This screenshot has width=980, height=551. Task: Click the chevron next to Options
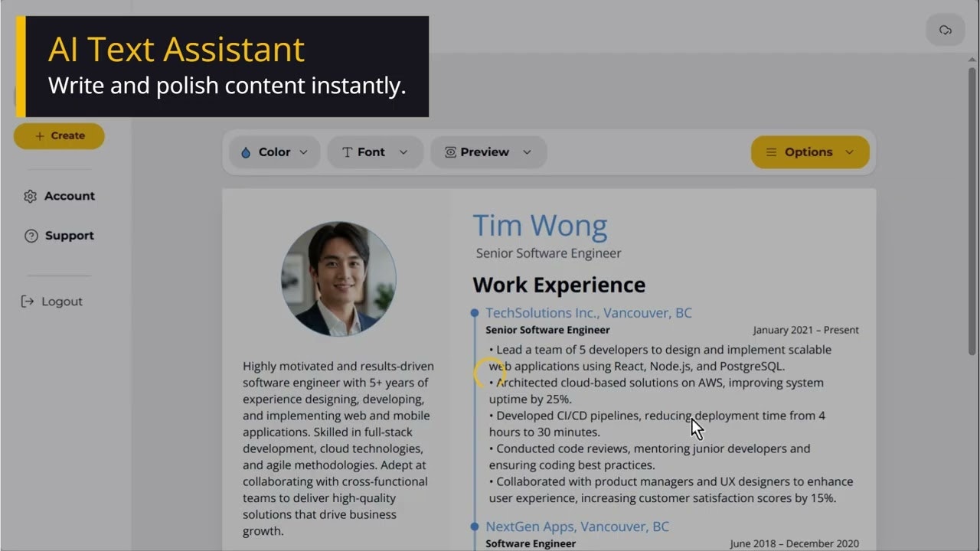849,152
